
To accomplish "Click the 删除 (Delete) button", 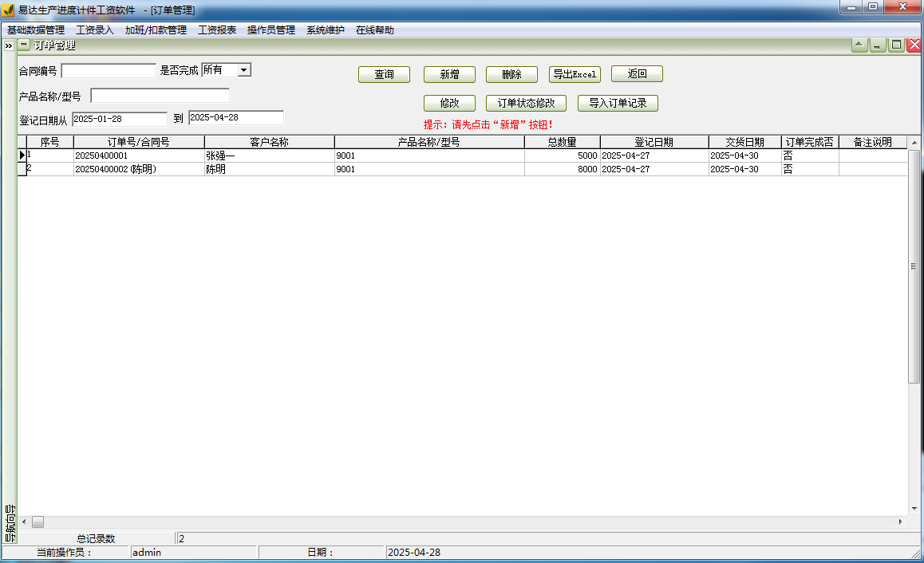I will click(511, 74).
